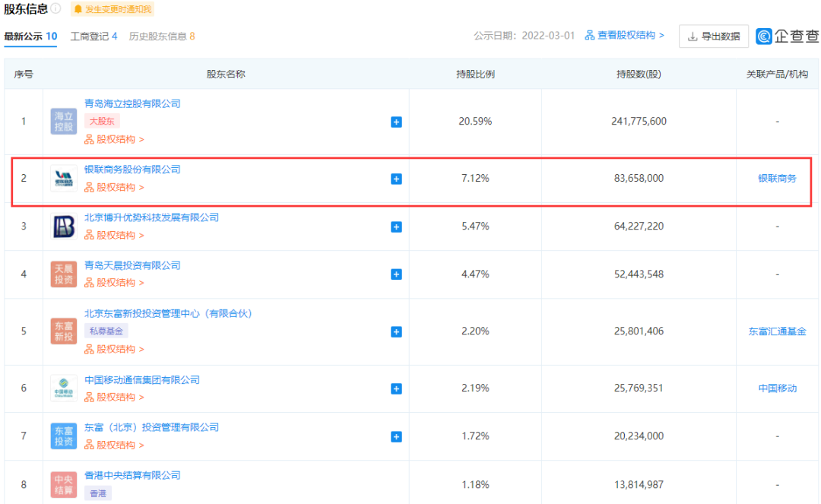
Task: Click the 企查查 logo icon
Action: (762, 36)
